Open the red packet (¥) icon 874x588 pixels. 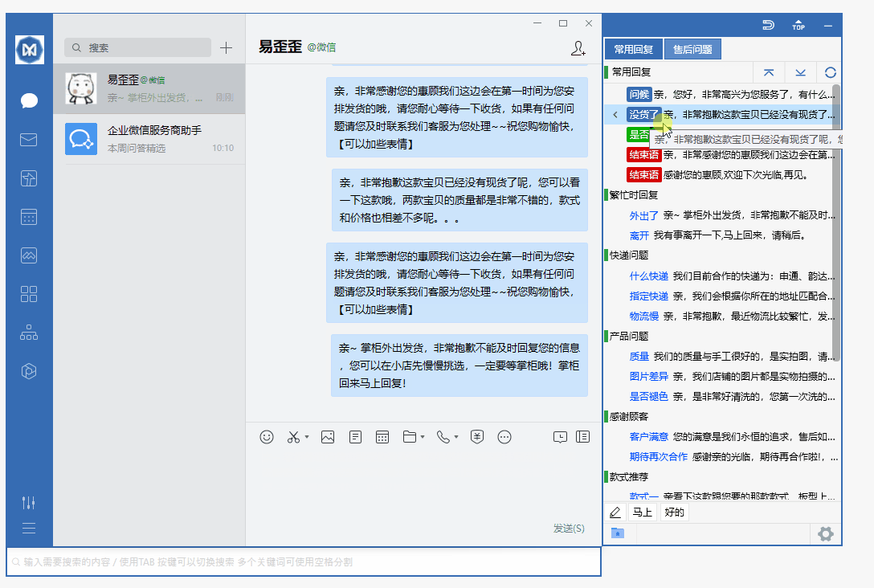(x=476, y=437)
